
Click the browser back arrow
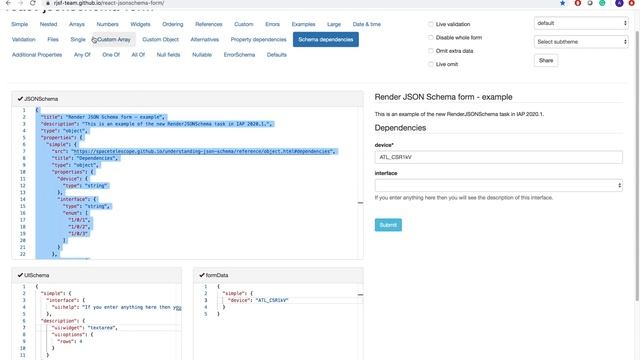point(8,3)
